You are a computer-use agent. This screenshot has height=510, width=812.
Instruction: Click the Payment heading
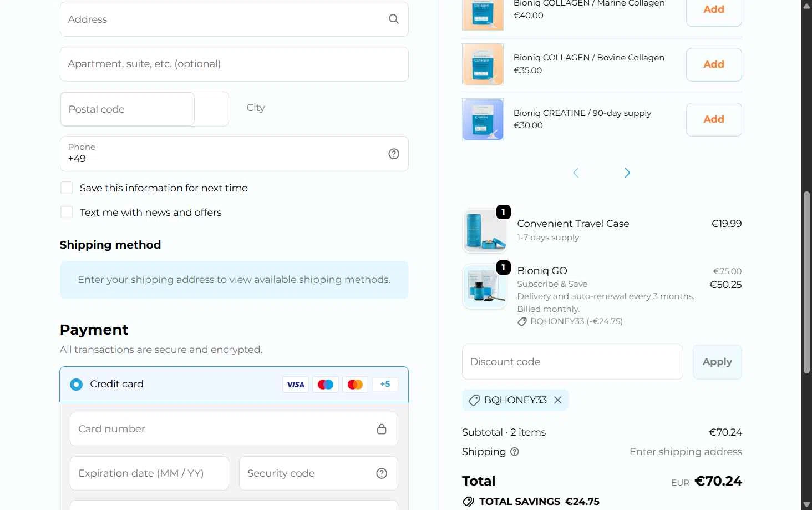94,330
